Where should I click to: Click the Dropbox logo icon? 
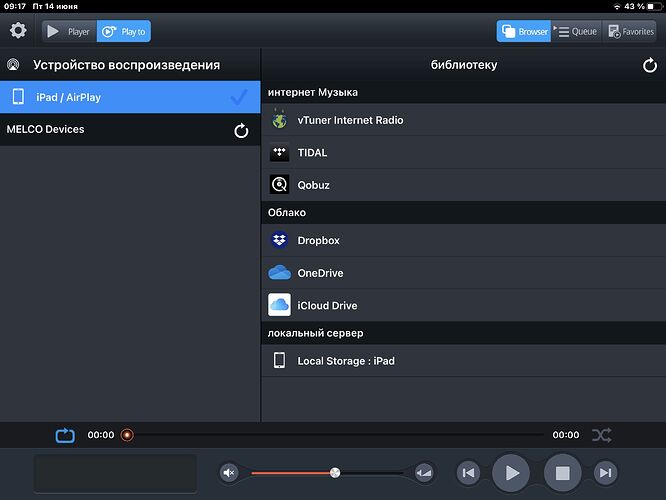(279, 240)
